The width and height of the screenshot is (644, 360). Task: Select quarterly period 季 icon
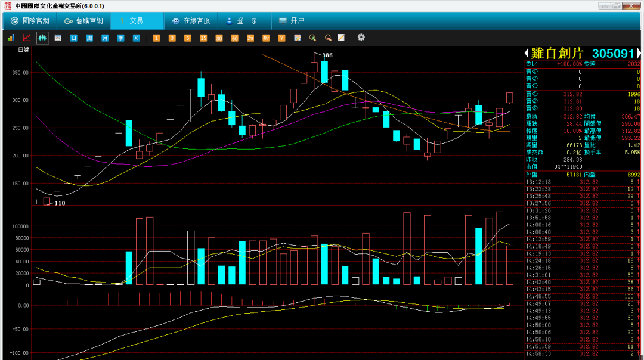click(120, 38)
